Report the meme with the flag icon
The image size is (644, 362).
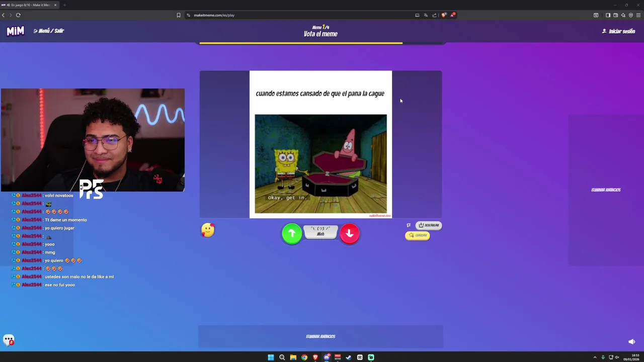coord(409,225)
